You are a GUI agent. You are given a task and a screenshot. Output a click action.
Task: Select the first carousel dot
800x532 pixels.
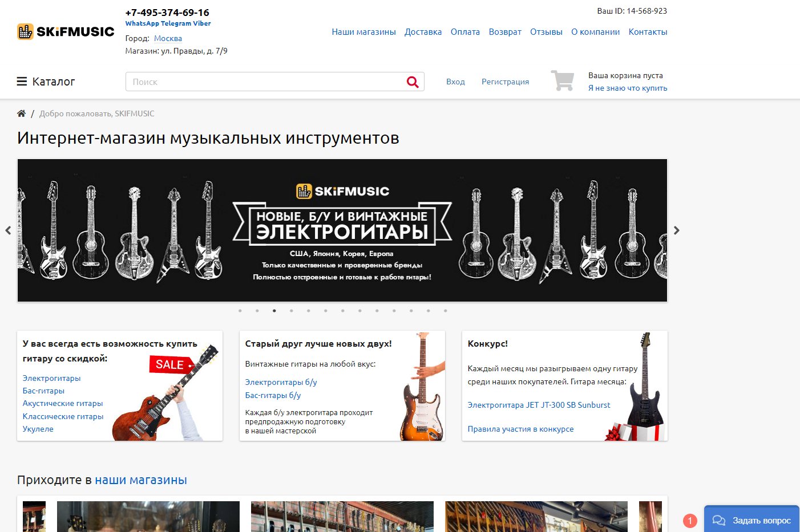pos(240,311)
